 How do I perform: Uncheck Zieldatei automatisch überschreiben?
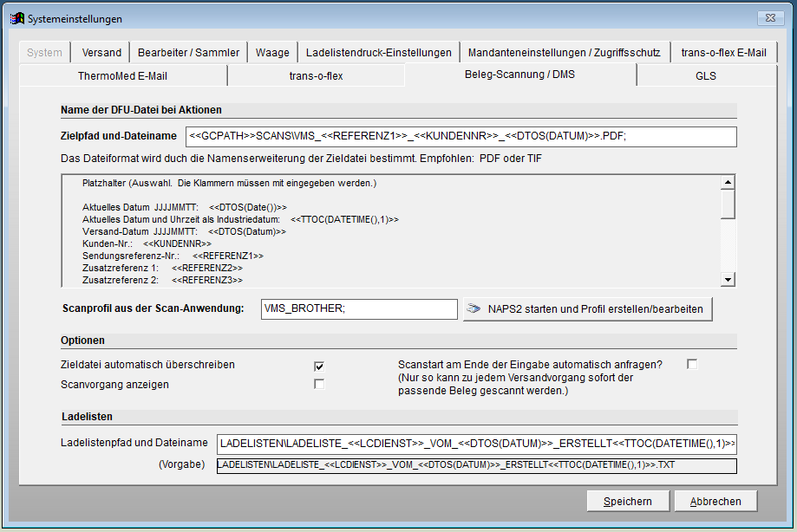click(319, 367)
